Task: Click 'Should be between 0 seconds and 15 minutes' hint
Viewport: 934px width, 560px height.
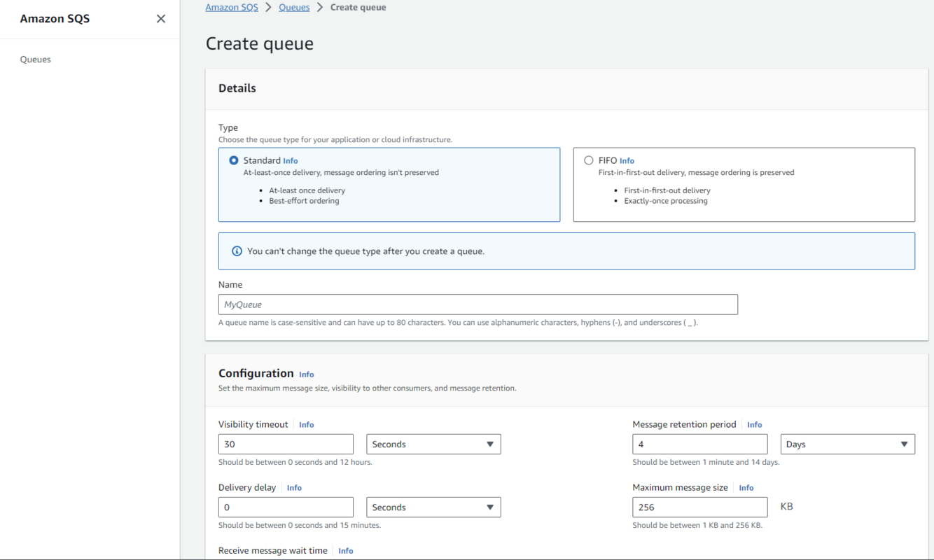Action: (x=300, y=525)
